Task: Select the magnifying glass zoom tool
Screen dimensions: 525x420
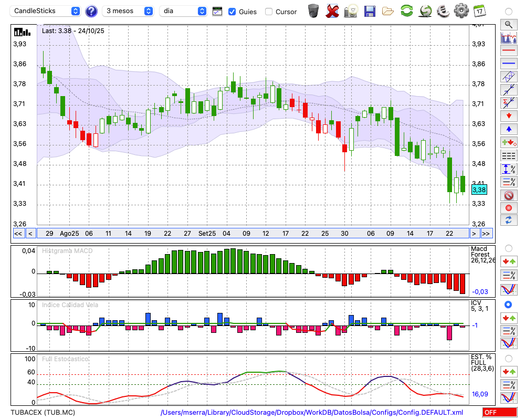Action: pyautogui.click(x=509, y=25)
